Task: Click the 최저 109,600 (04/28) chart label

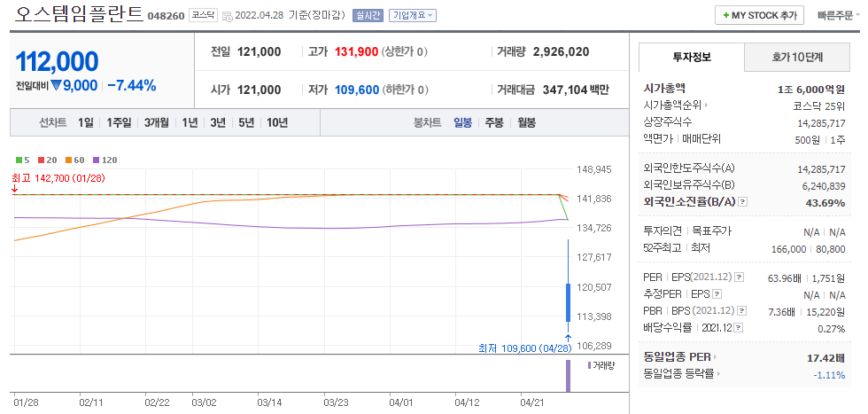Action: tap(524, 348)
